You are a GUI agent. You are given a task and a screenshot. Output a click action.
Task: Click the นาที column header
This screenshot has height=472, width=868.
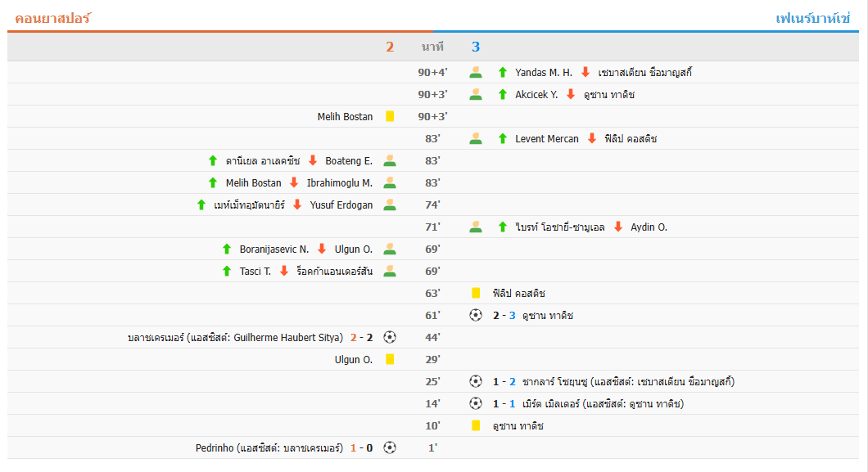coord(432,47)
